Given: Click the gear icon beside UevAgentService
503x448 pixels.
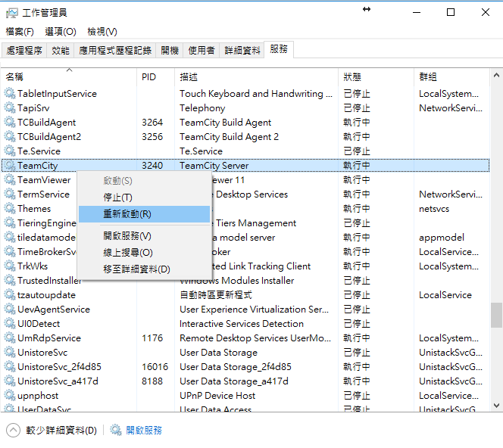Looking at the screenshot, I should (10, 310).
